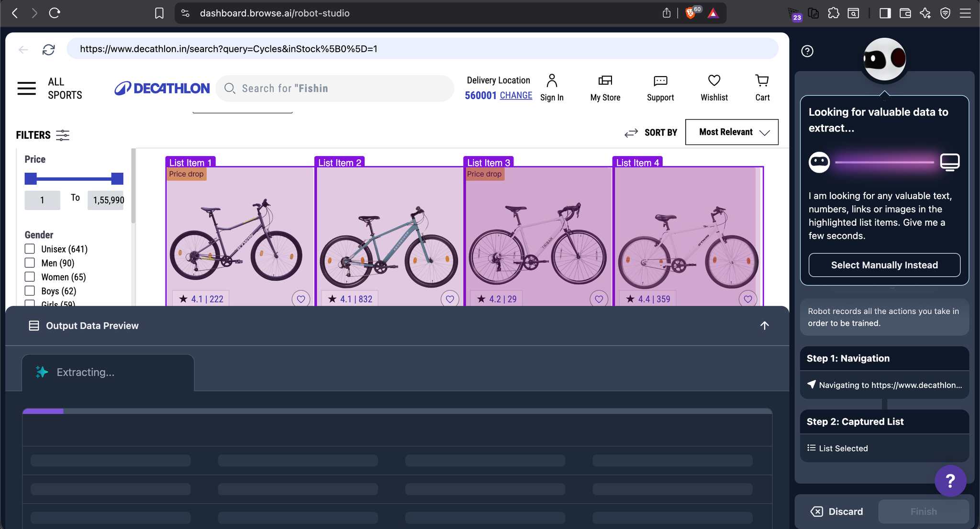Image resolution: width=980 pixels, height=529 pixels.
Task: Click CHANGE next to delivery location
Action: click(x=516, y=95)
